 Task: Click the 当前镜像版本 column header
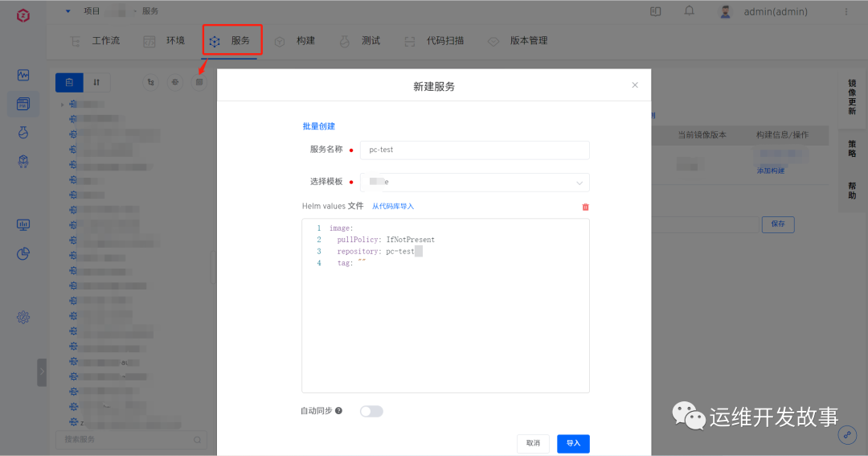coord(702,134)
